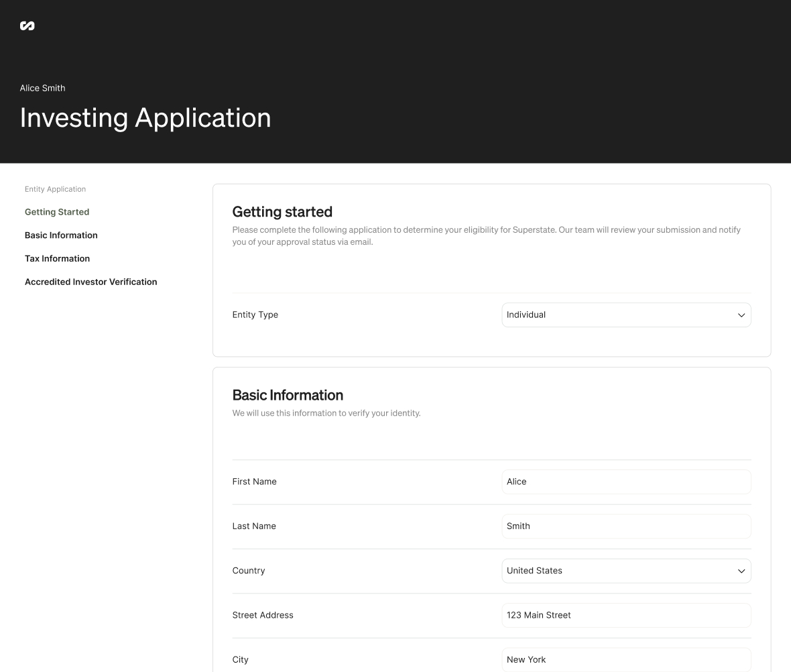Click the City field containing New York
The image size is (791, 672).
(626, 659)
